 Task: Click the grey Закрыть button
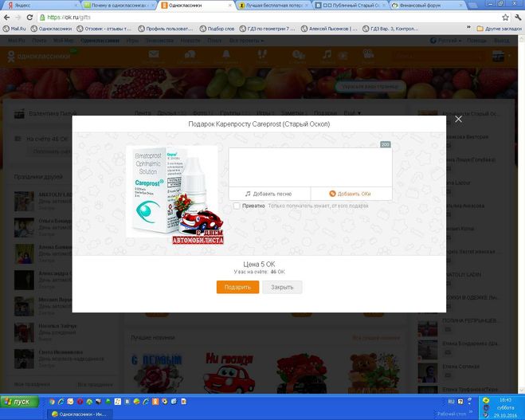click(282, 287)
